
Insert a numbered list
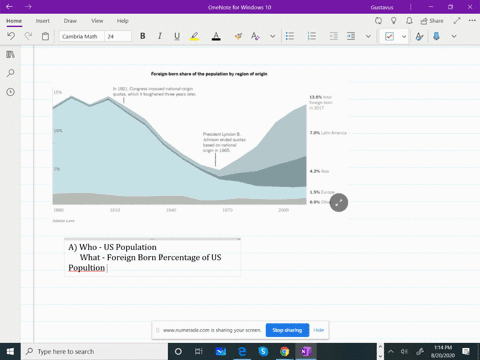point(312,36)
